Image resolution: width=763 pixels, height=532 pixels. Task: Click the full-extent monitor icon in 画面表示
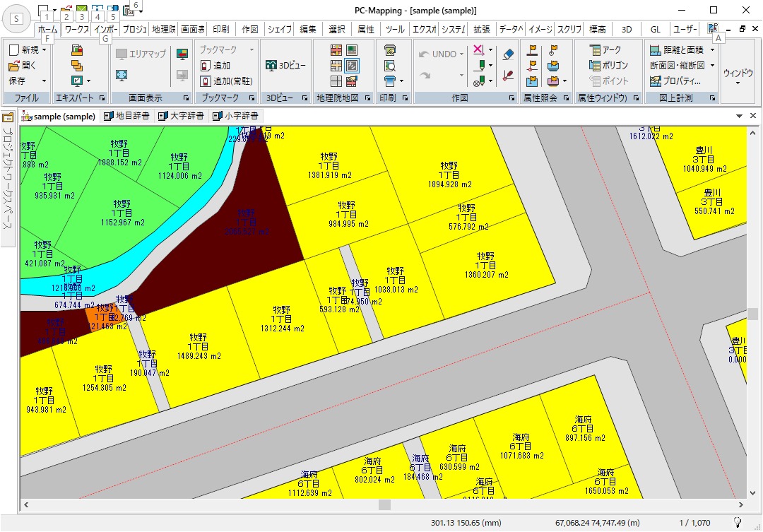(x=122, y=75)
